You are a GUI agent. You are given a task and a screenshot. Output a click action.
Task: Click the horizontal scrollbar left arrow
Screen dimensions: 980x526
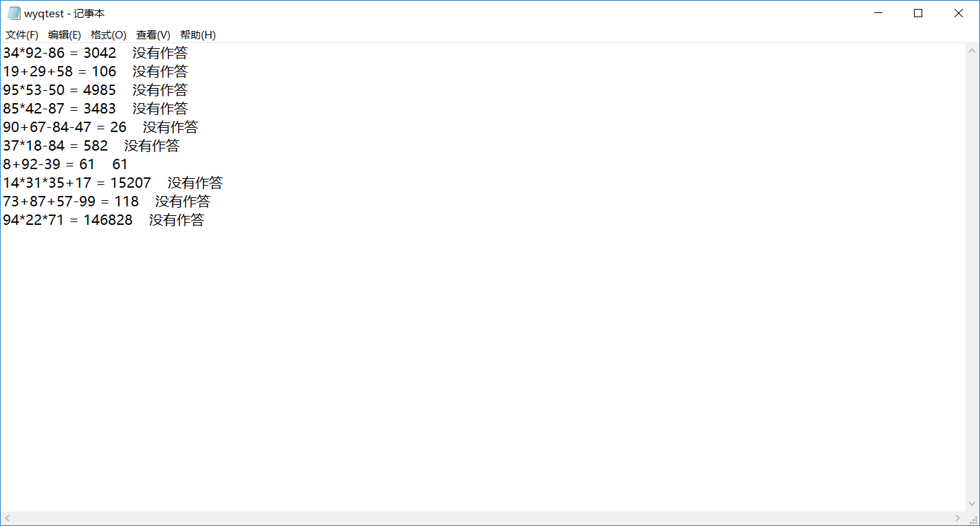pyautogui.click(x=8, y=518)
